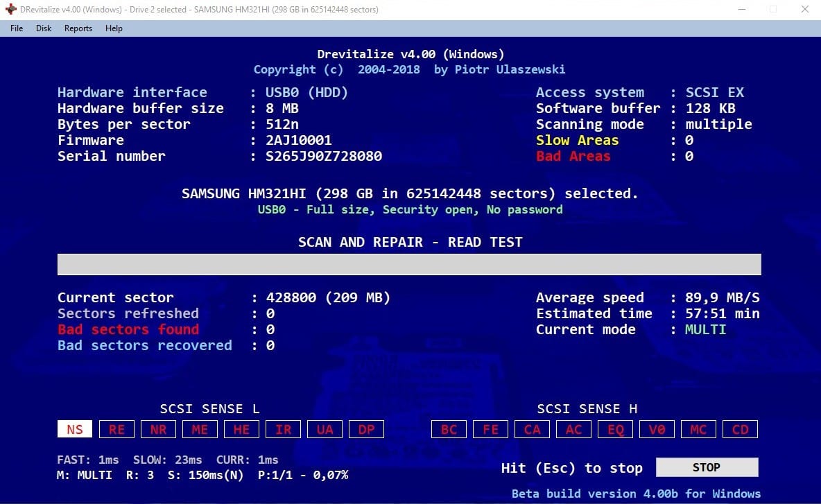
Task: Click the NR sense indicator
Action: [158, 429]
